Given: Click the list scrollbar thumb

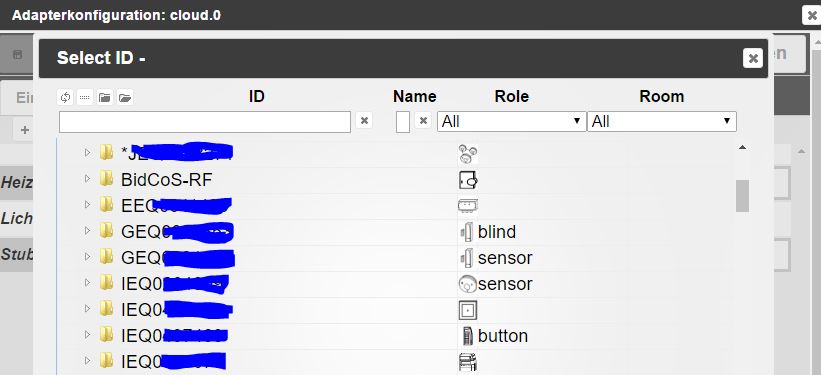Looking at the screenshot, I should 742,196.
